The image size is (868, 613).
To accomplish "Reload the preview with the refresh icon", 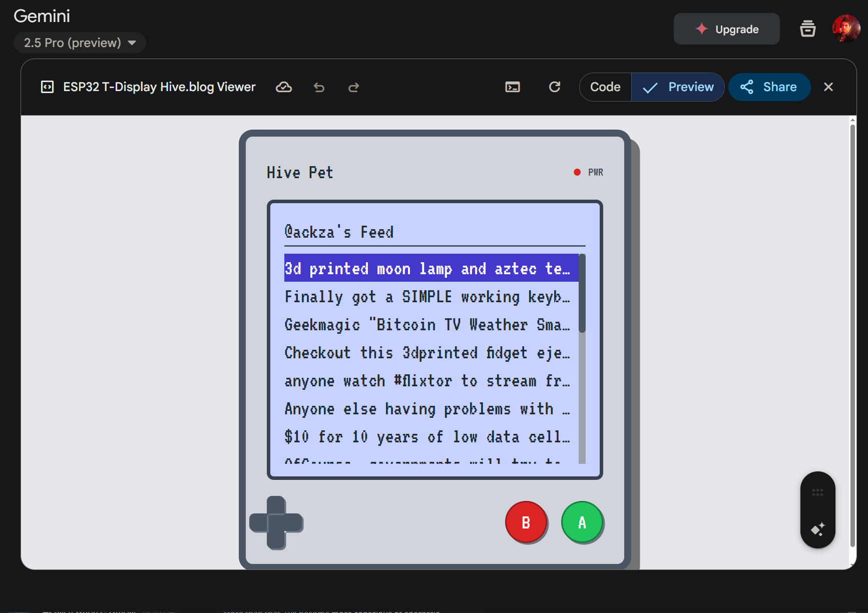I will 555,87.
